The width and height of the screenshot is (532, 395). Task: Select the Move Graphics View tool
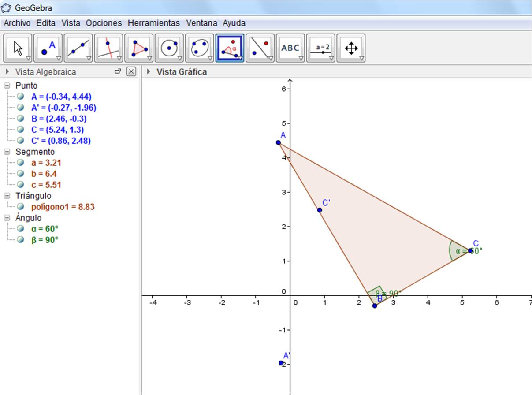(x=351, y=47)
